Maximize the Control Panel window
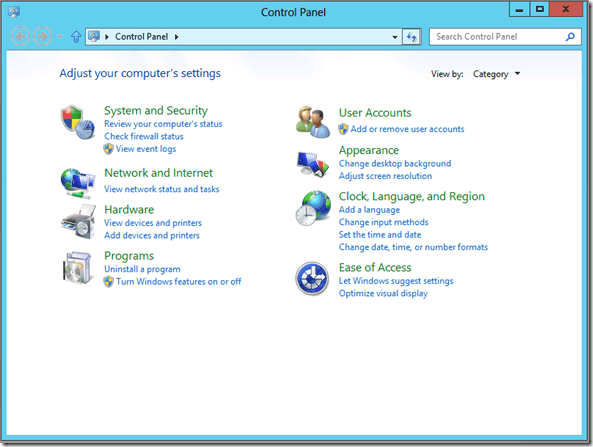 tap(540, 9)
